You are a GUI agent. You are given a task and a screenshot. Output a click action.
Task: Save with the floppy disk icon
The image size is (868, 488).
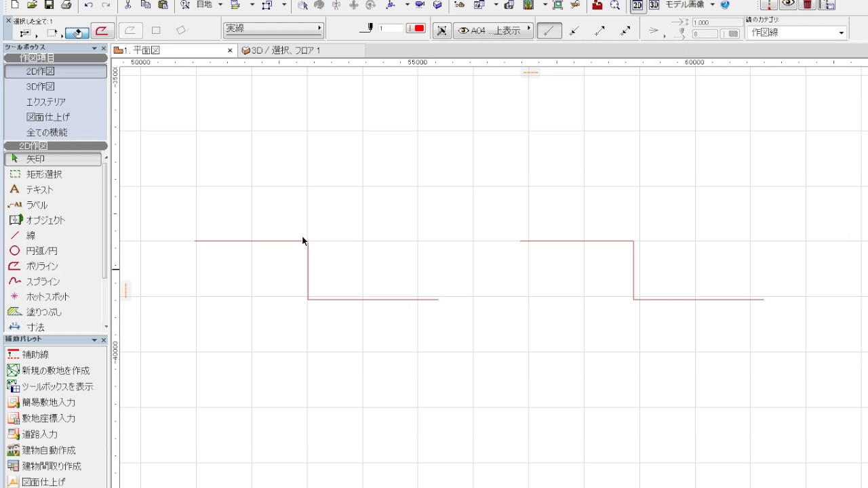[49, 5]
